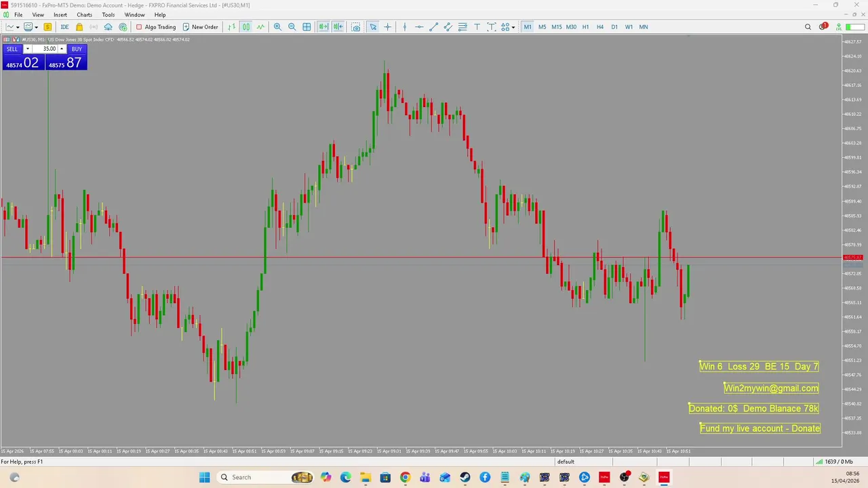Open the Help menu

[160, 15]
